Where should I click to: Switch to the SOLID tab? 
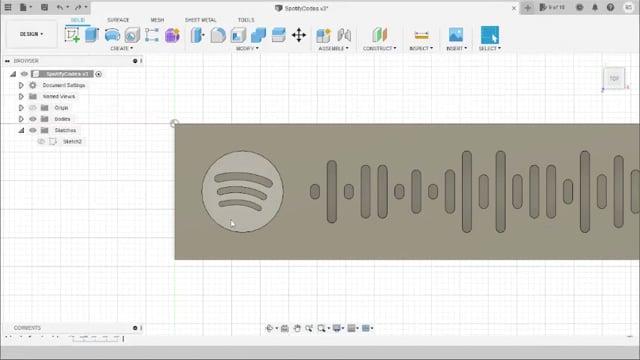tap(78, 20)
